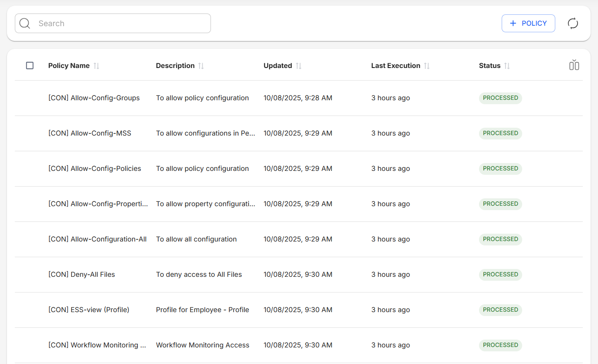598x364 pixels.
Task: Open the [CON] Allow-Config-MSS policy row
Action: (89, 133)
